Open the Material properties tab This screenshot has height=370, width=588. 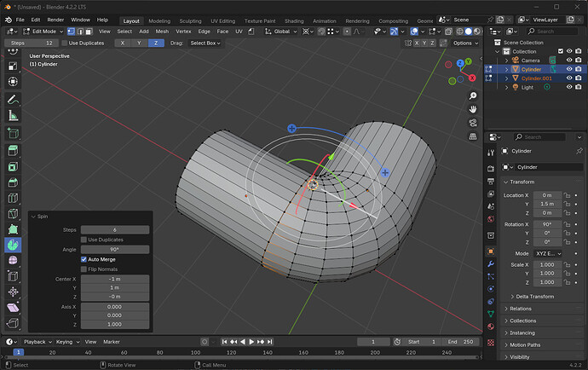[x=491, y=327]
